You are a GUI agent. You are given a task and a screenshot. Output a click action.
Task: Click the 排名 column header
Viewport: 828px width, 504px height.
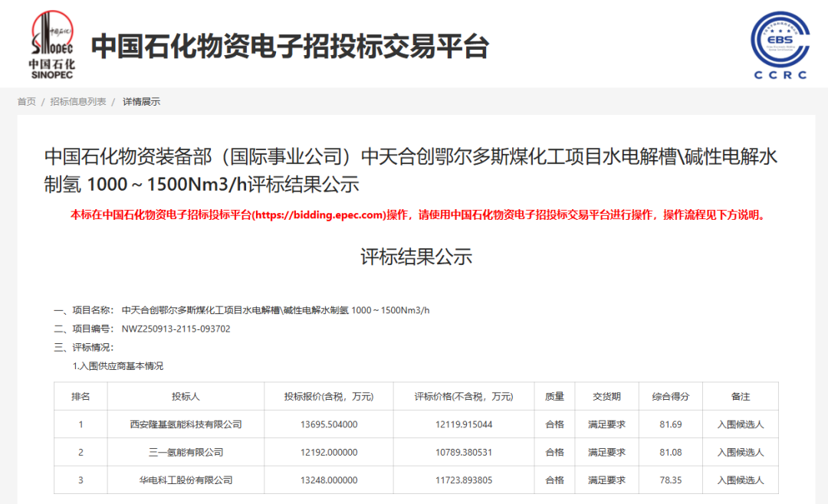coord(80,397)
